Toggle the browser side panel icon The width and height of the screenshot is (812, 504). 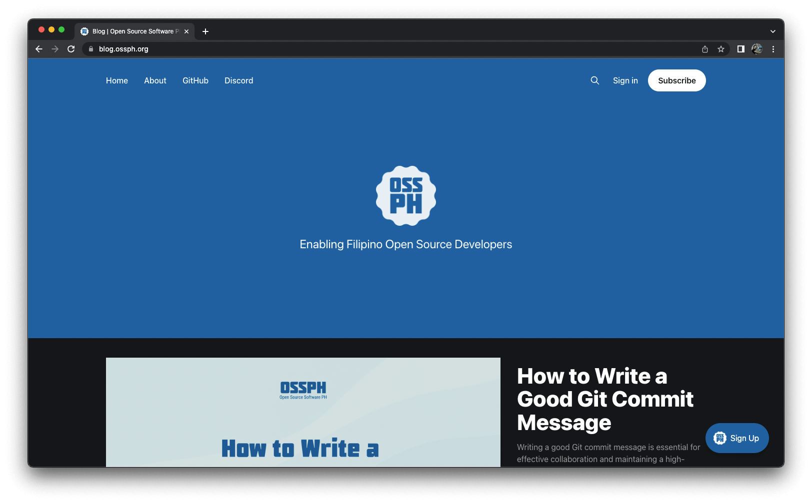tap(741, 49)
